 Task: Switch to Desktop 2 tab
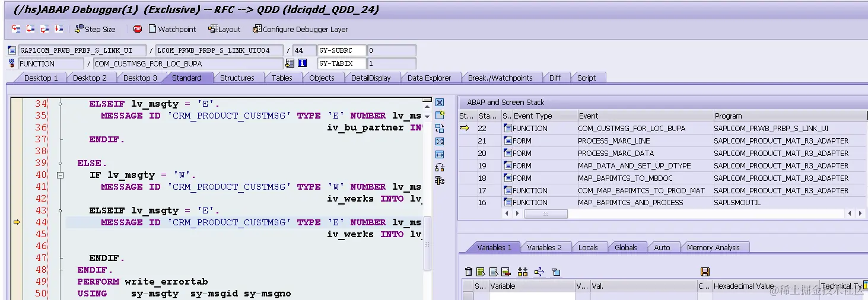point(90,78)
